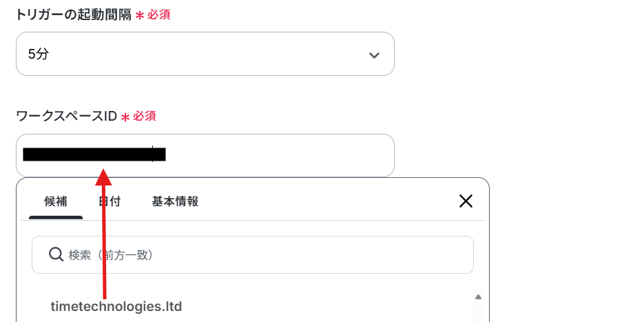Click the ワークスペースID label
Screen dimensions: 644x322
tap(67, 117)
